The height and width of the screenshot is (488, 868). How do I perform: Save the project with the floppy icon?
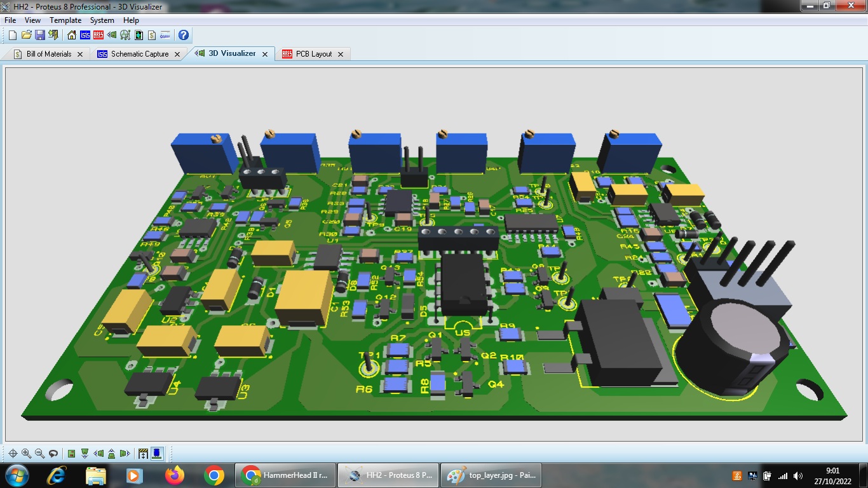pos(39,35)
